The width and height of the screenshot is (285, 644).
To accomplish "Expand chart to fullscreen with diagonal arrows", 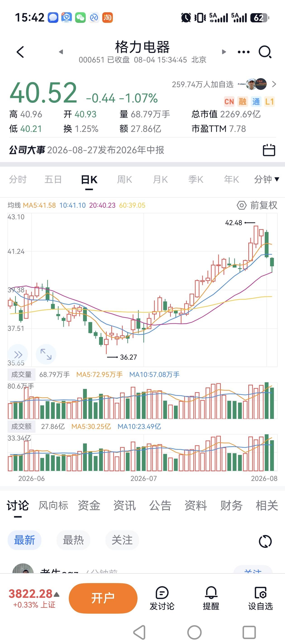I will coord(46,354).
